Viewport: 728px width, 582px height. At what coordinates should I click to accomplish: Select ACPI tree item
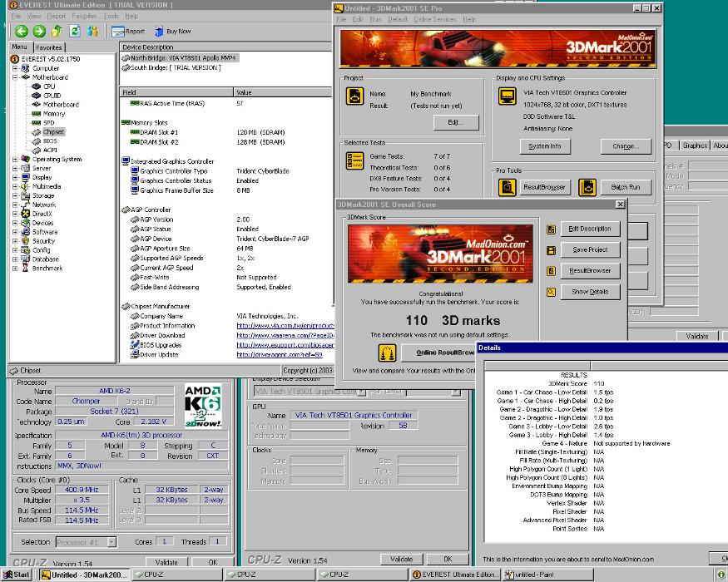50,150
